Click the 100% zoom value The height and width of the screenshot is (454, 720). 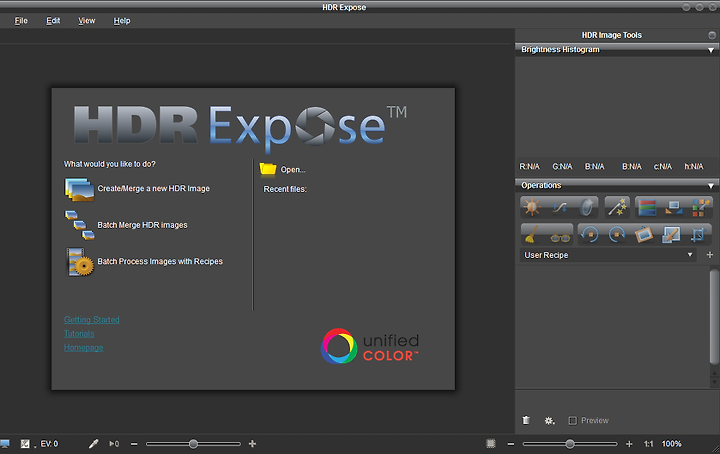click(x=671, y=444)
